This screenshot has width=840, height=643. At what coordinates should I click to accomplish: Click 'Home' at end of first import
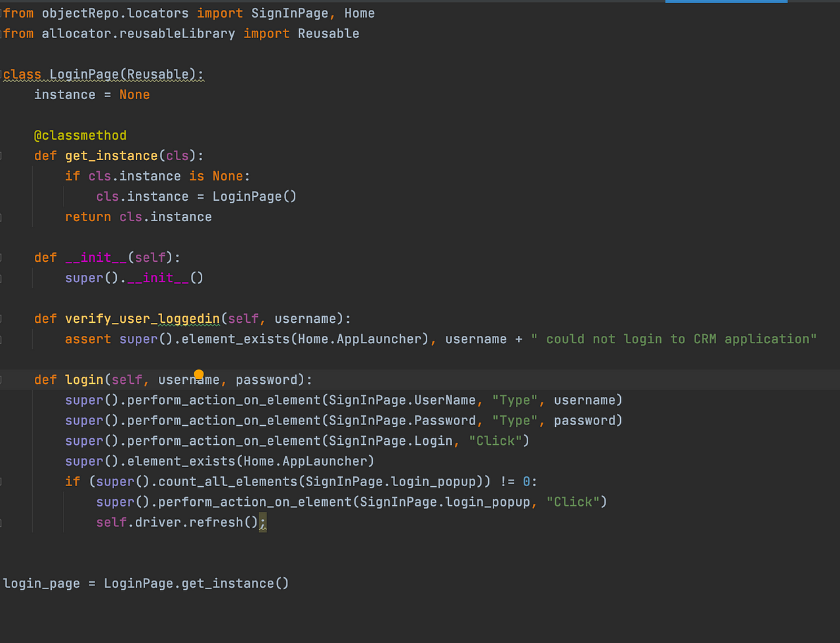360,13
